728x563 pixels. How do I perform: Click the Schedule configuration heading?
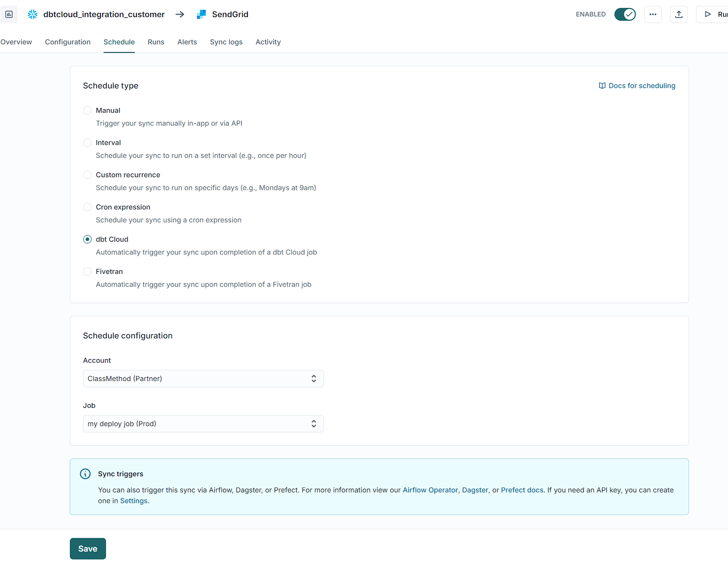[127, 336]
